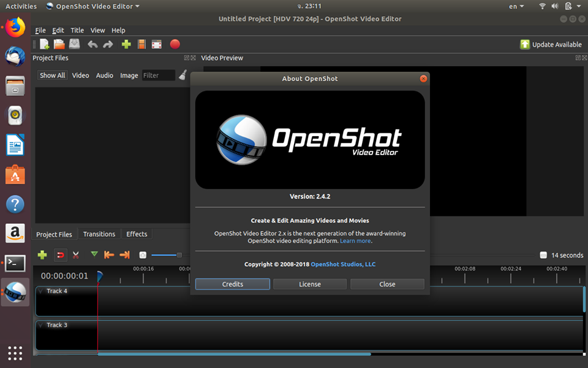Close the Project Files panel with X icon
Screen dimensions: 588x368
coord(193,58)
